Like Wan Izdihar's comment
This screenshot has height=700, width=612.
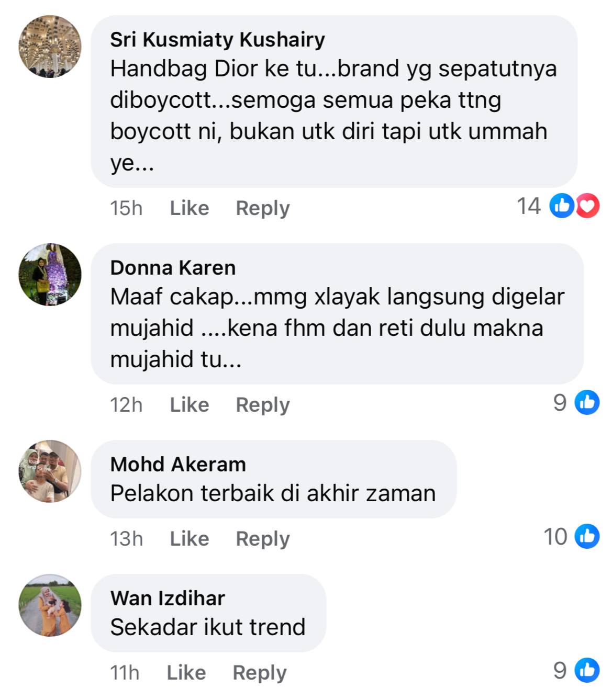click(x=186, y=672)
